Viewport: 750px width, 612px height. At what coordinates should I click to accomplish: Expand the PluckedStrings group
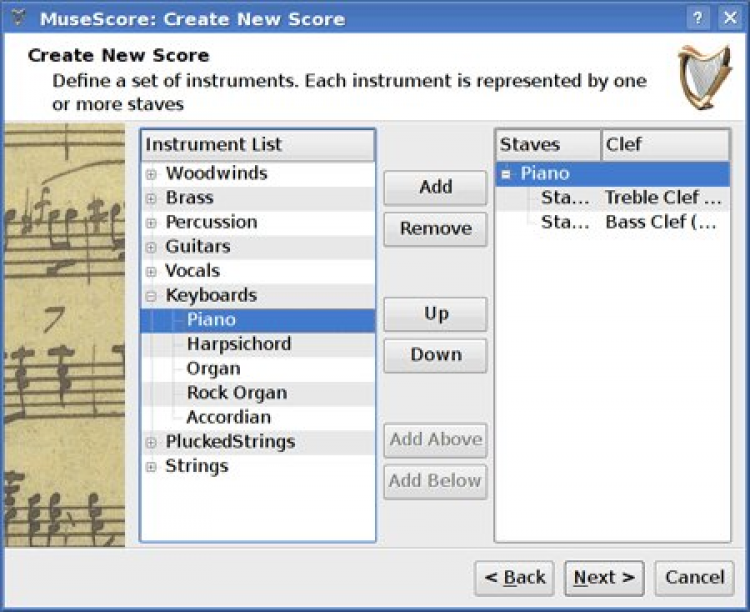tap(152, 442)
